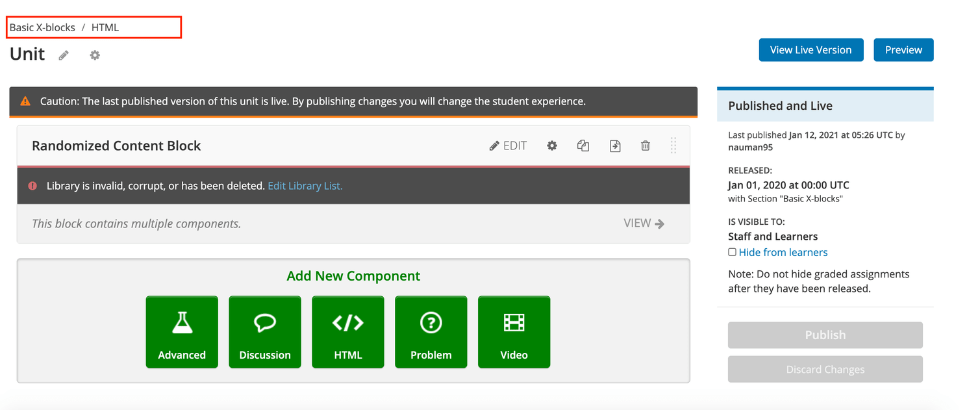Click the drag handle of Randomized Content Block
The height and width of the screenshot is (410, 980).
point(673,146)
